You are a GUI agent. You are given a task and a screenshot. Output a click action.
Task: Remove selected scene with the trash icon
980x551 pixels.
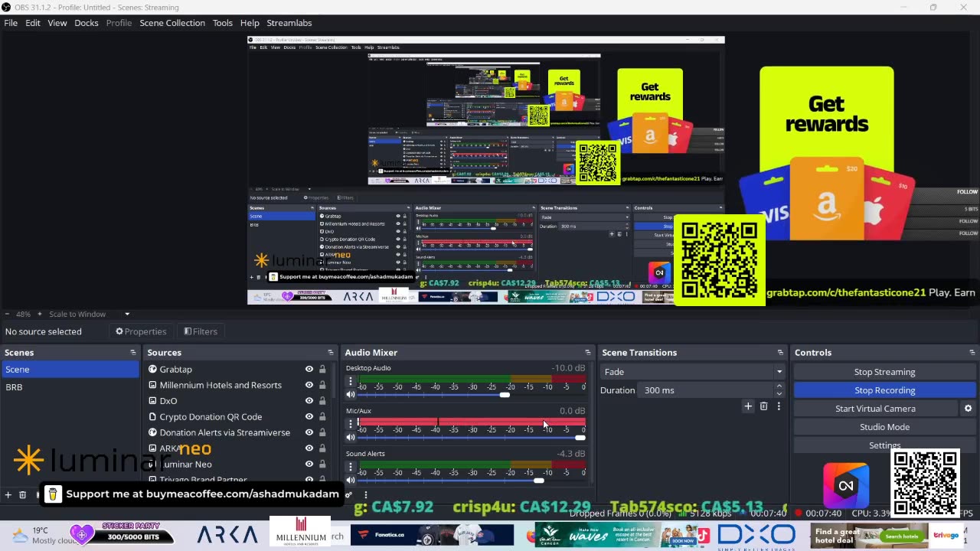22,495
